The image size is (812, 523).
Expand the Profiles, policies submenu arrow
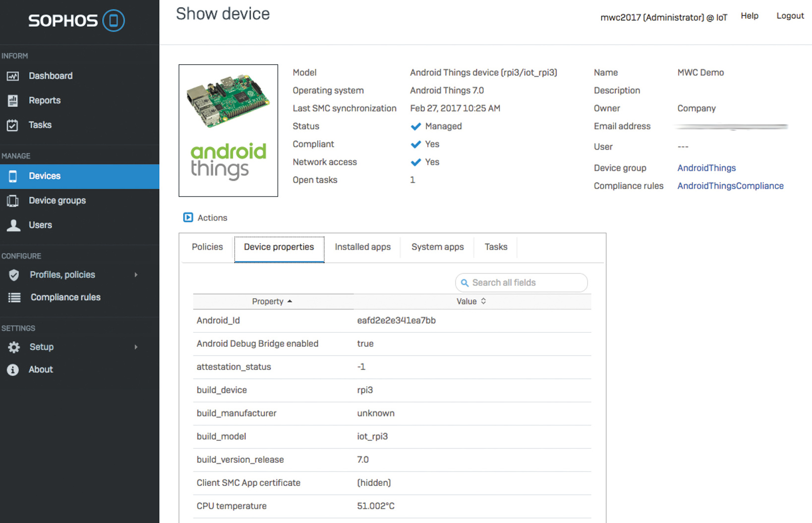pos(136,275)
